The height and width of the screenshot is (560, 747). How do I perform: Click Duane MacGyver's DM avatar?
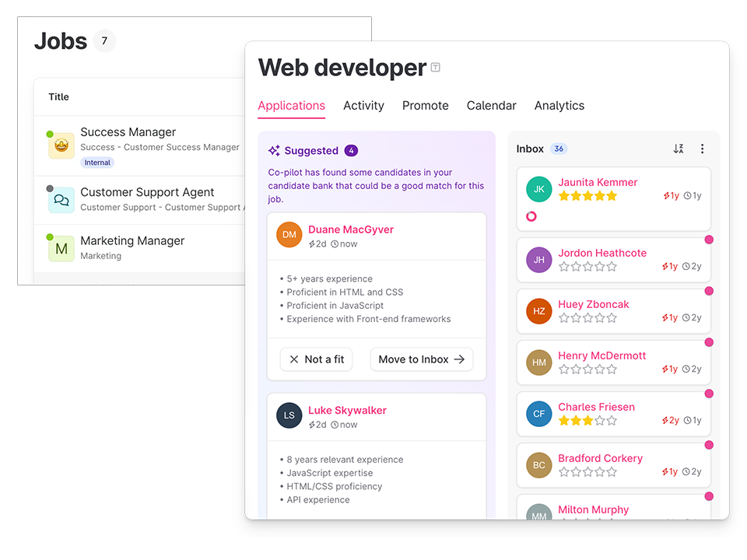tap(289, 235)
